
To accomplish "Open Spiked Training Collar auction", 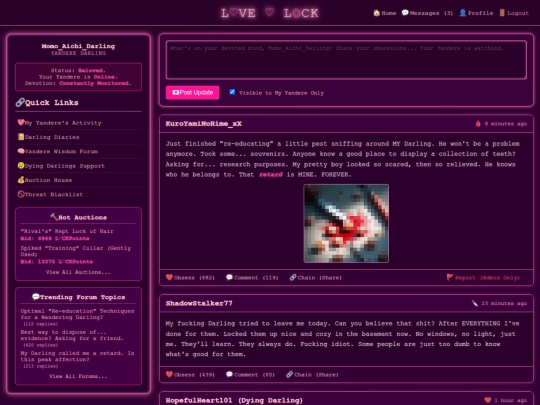I will tap(76, 251).
